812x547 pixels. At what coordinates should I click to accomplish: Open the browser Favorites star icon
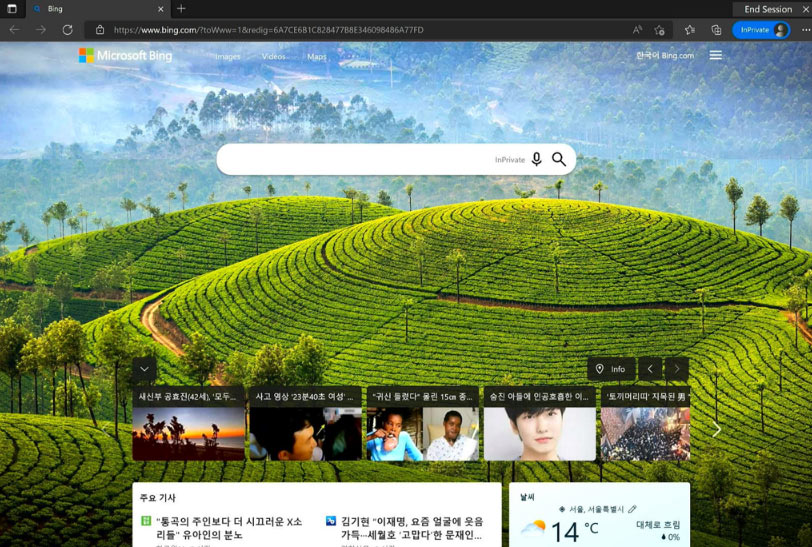coord(689,30)
